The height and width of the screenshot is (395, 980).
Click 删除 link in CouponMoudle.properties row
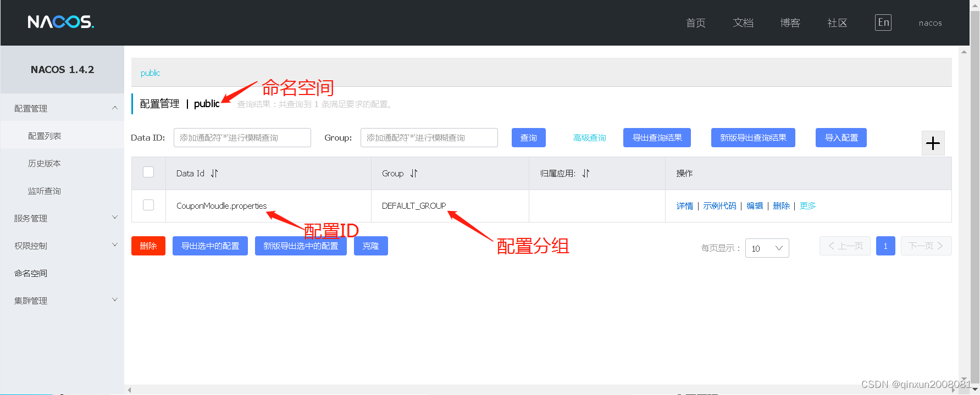tap(781, 206)
